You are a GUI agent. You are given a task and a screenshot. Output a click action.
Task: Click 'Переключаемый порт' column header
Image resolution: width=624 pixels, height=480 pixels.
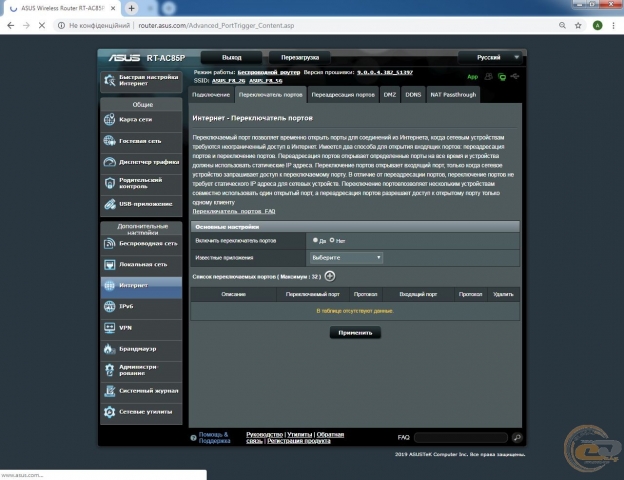point(313,295)
